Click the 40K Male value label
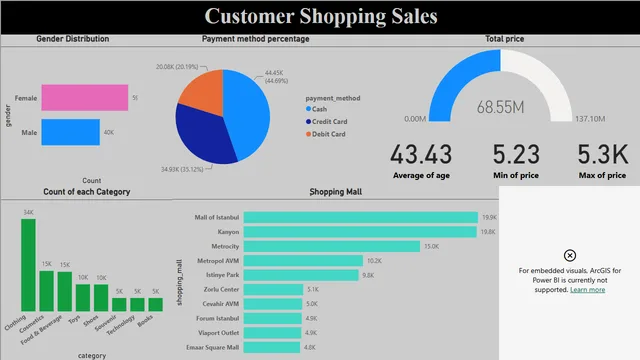Viewport: 640px width, 360px height. (x=109, y=132)
